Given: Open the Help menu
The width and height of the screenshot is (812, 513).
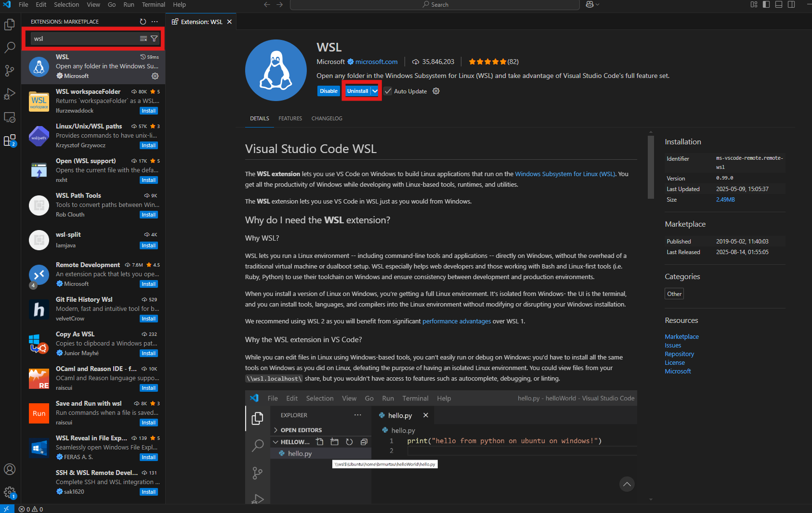Looking at the screenshot, I should 180,5.
